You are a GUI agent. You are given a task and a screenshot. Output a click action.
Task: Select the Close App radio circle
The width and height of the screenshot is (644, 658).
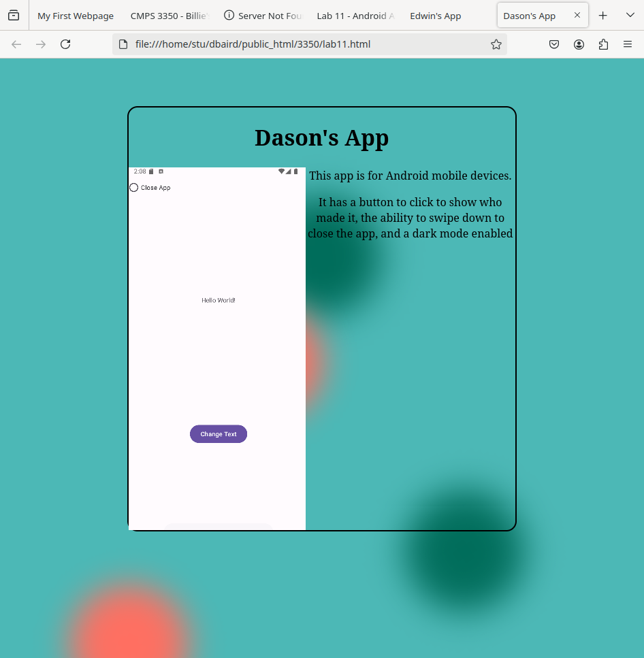click(x=134, y=188)
